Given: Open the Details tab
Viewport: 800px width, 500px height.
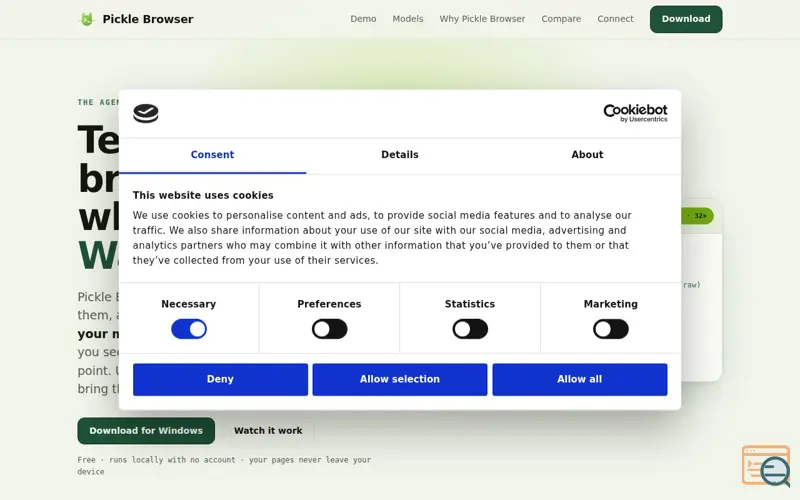Looking at the screenshot, I should click(400, 155).
